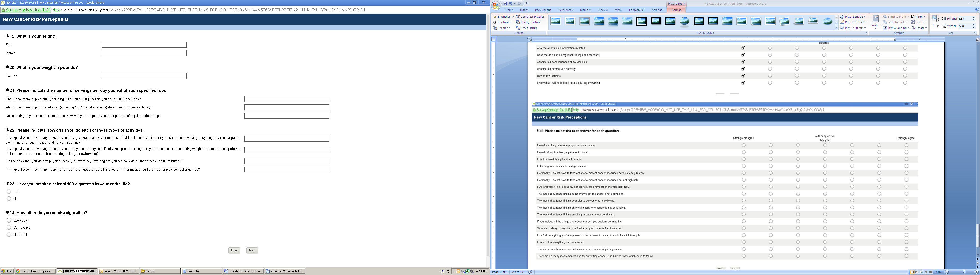Select Yes for smoked 100 cigarettes
980x275 pixels.
coord(9,191)
